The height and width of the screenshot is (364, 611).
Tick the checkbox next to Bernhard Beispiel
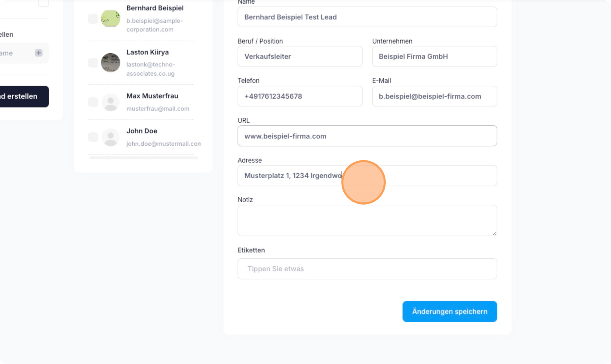(93, 19)
